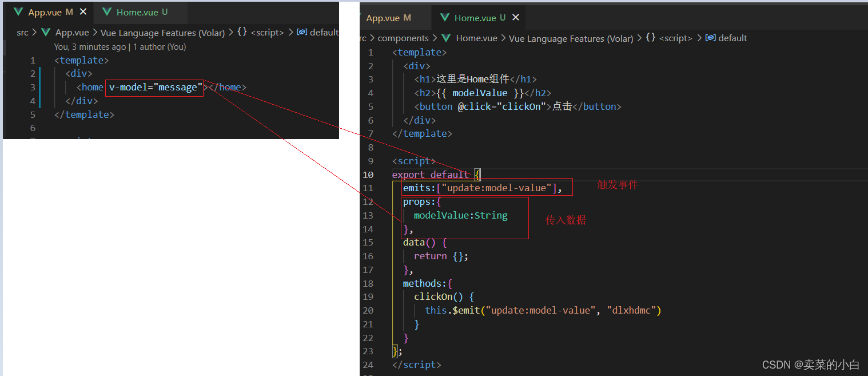Select the default breadcrumb in the left pane
Viewport: 868px width, 376px height.
[323, 32]
